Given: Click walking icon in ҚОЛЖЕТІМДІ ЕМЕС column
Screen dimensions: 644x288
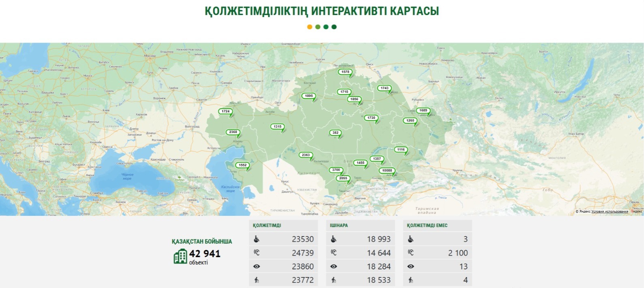Looking at the screenshot, I should (411, 280).
